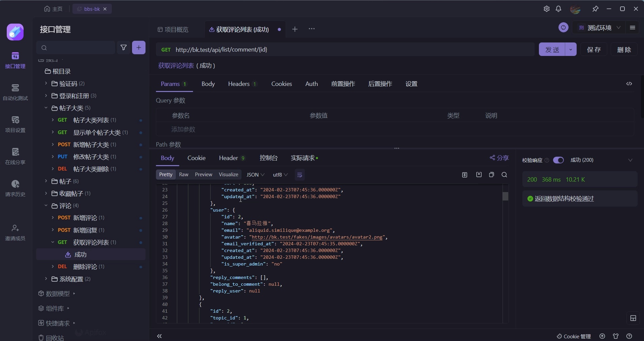Collapse the 成功 (200) validation section
644x341 pixels.
click(x=630, y=160)
